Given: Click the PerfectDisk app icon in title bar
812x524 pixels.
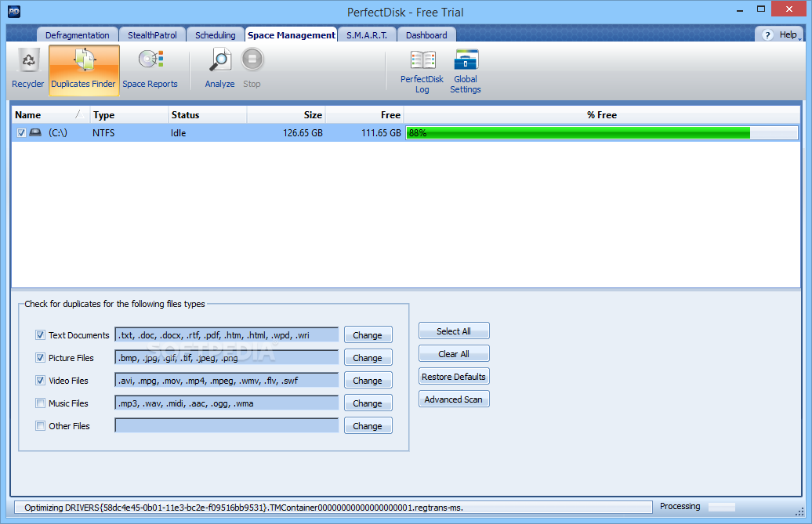Looking at the screenshot, I should [14, 12].
